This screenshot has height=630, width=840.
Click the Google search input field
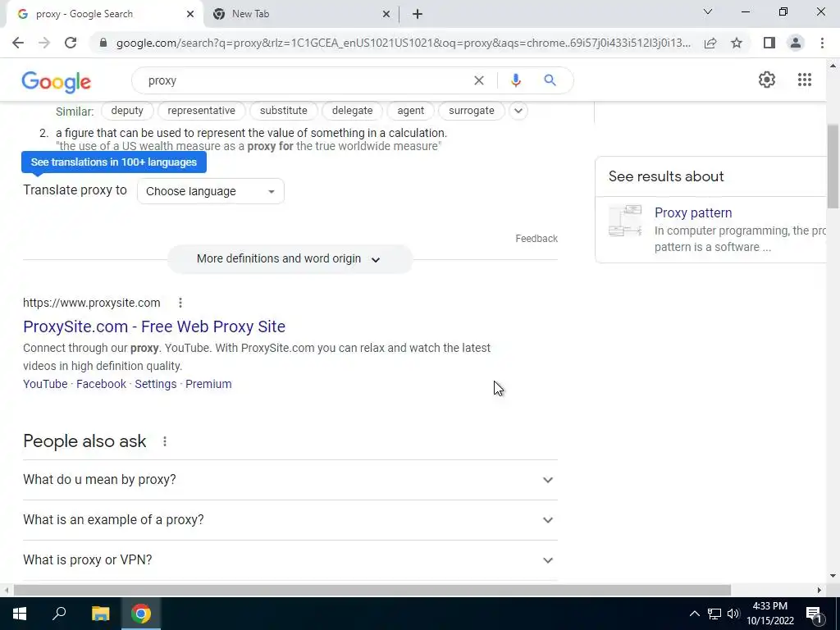pyautogui.click(x=305, y=80)
